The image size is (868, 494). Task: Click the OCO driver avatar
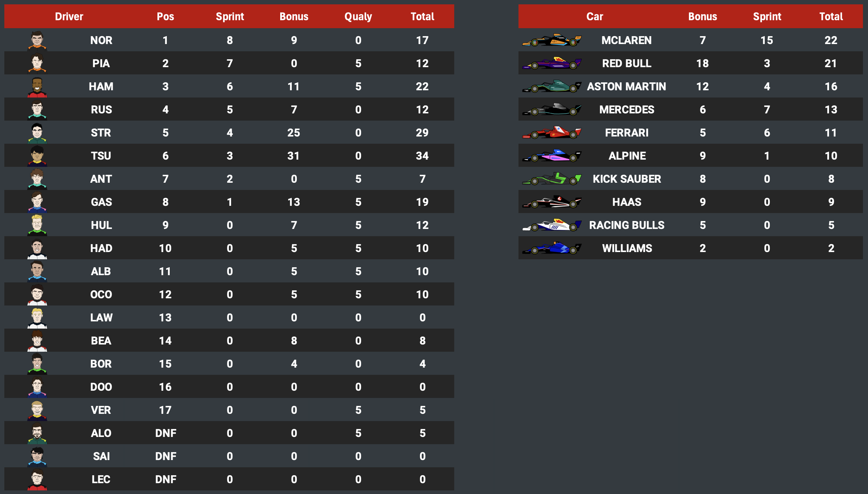pyautogui.click(x=37, y=294)
